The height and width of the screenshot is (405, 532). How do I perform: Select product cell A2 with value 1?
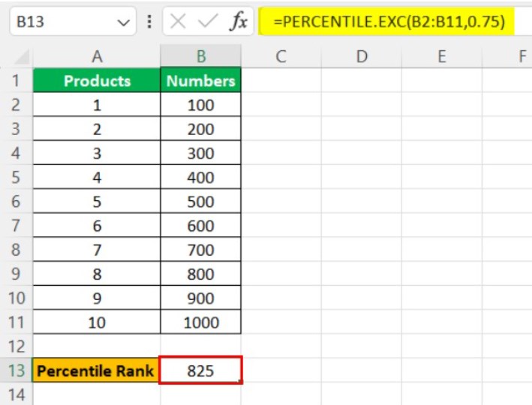[97, 104]
